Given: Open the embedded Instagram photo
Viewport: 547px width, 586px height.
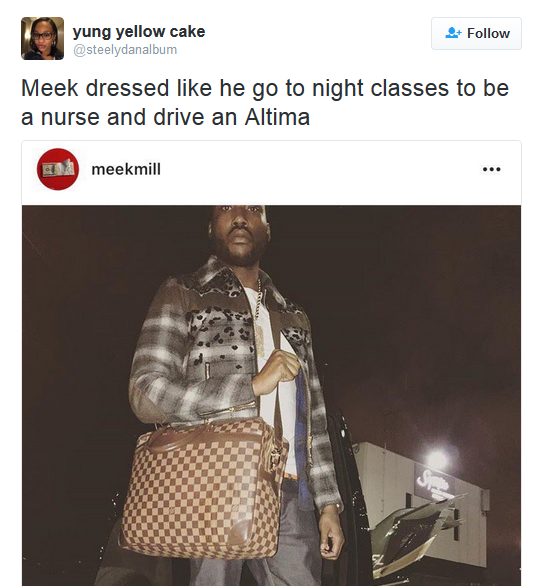Looking at the screenshot, I should tap(271, 395).
